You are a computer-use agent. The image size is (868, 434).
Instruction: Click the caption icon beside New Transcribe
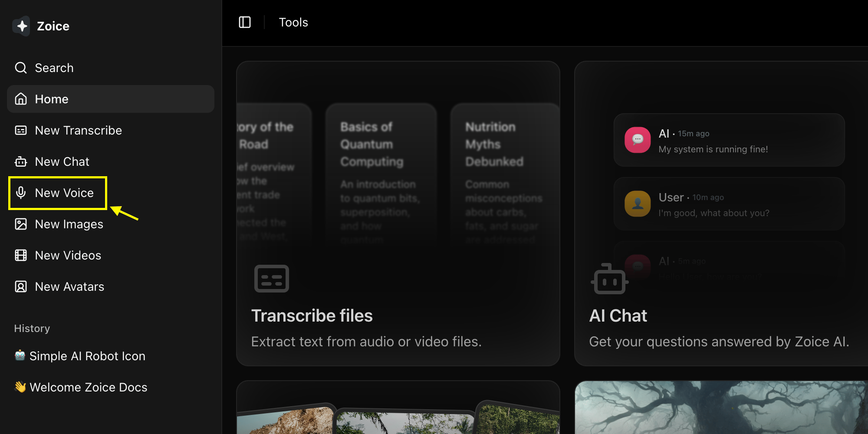click(x=21, y=130)
